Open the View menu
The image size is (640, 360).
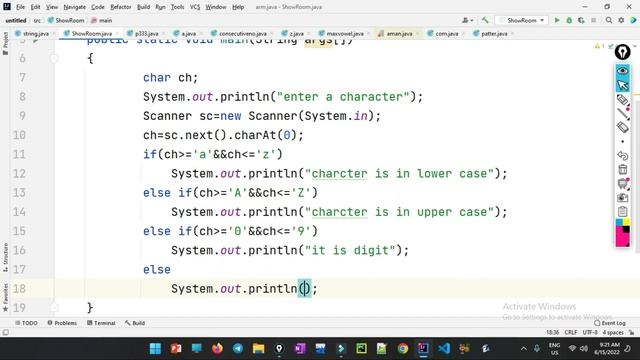[x=52, y=7]
